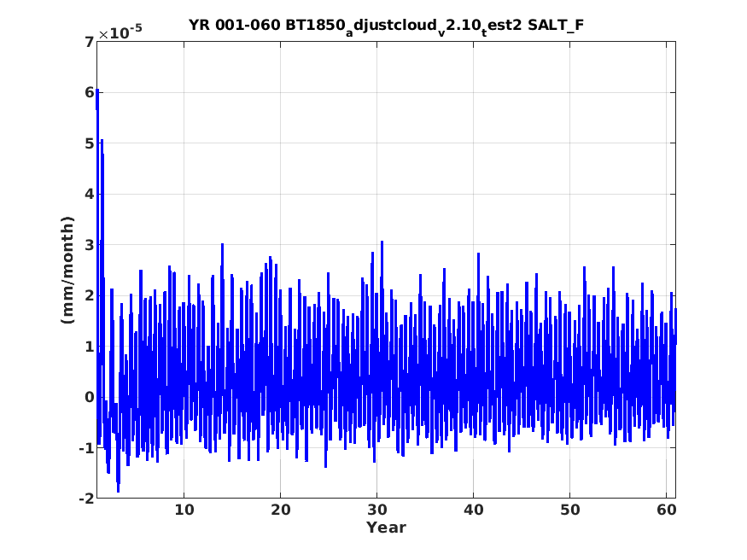Click the x-axis tick label 30
The height and width of the screenshot is (560, 747).
tap(376, 510)
